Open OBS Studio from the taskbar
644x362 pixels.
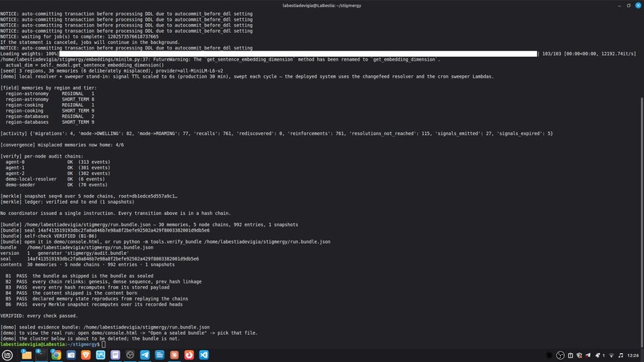(130, 355)
